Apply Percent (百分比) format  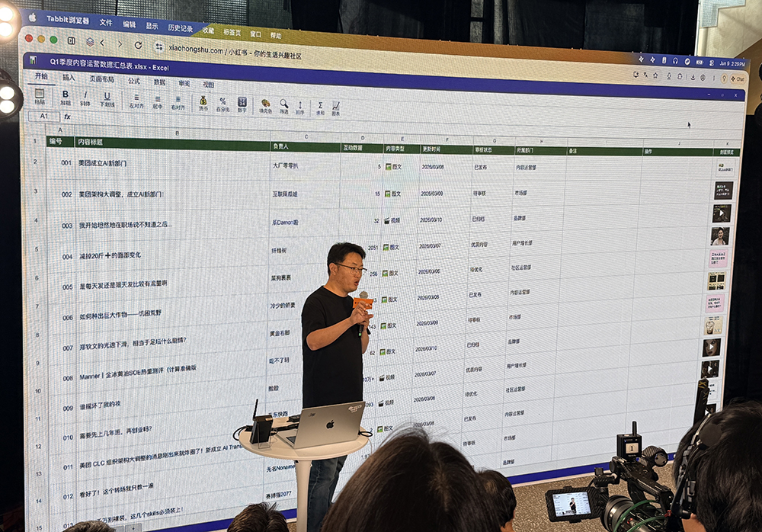[223, 104]
